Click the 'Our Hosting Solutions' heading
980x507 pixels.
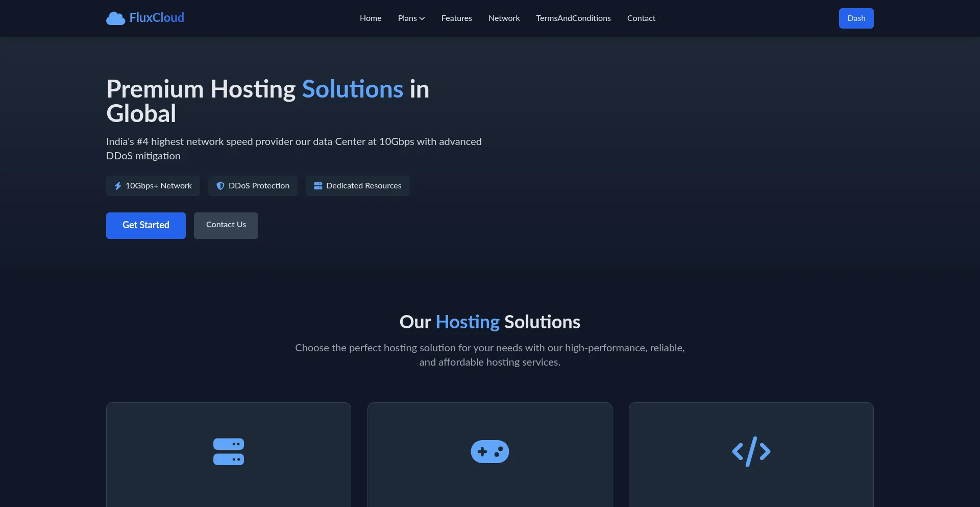(490, 322)
